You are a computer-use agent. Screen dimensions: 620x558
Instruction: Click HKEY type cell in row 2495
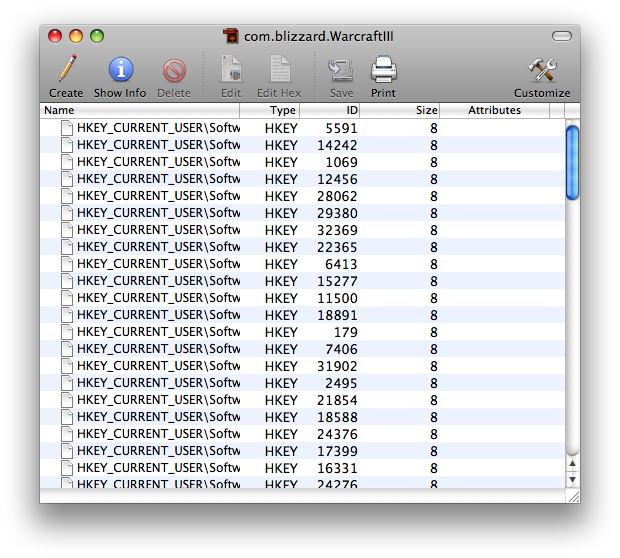click(281, 384)
